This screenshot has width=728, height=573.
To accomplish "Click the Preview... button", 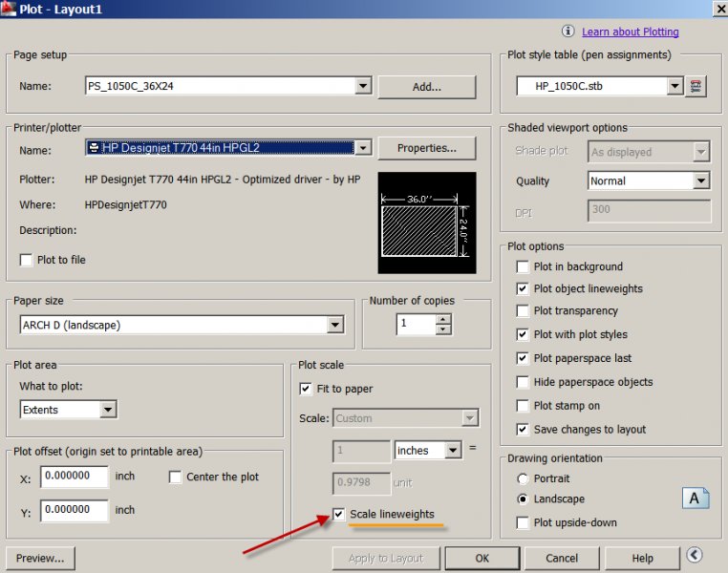I will (x=40, y=558).
